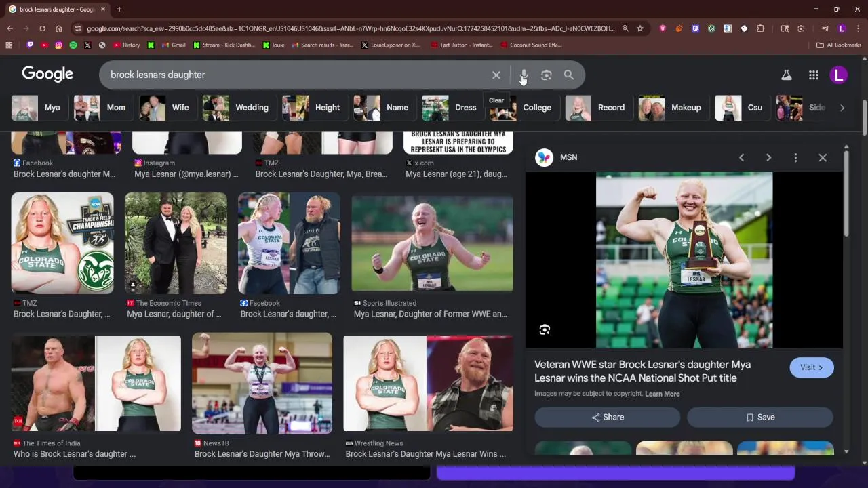Open the Google apps grid
Image resolution: width=868 pixels, height=488 pixels.
[x=814, y=75]
